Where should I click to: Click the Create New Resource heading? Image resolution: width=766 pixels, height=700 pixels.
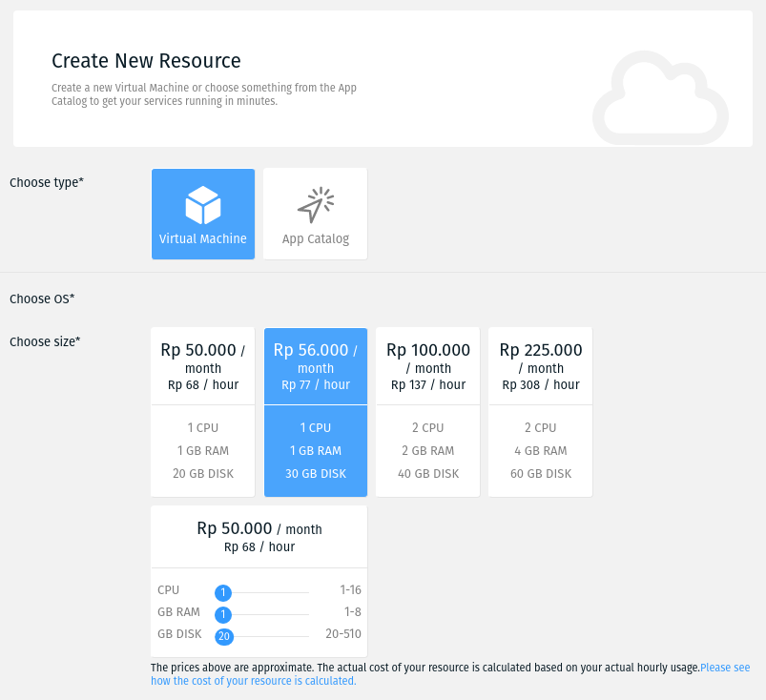pyautogui.click(x=146, y=61)
